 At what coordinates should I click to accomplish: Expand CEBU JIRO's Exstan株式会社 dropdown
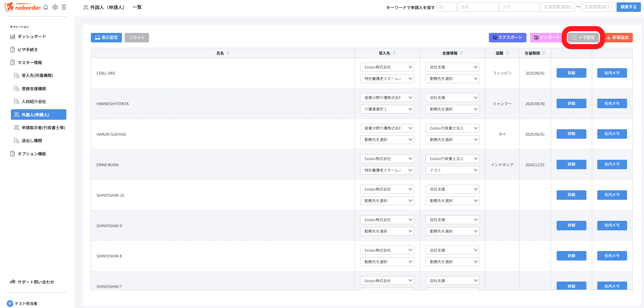click(387, 67)
